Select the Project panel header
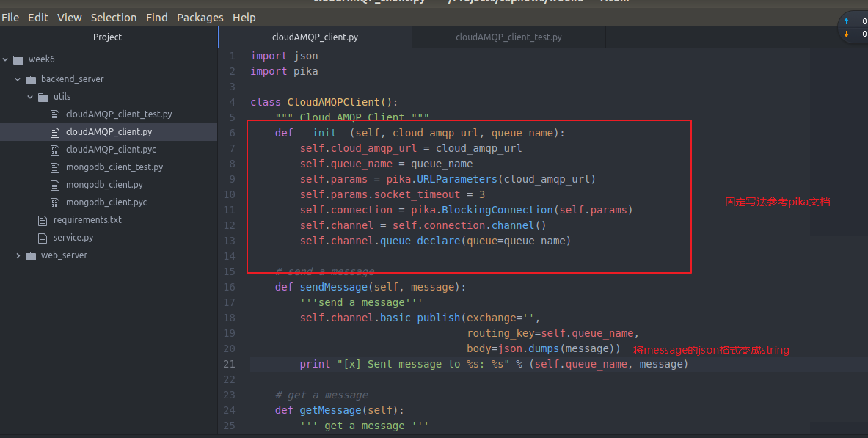Image resolution: width=868 pixels, height=438 pixels. tap(107, 37)
